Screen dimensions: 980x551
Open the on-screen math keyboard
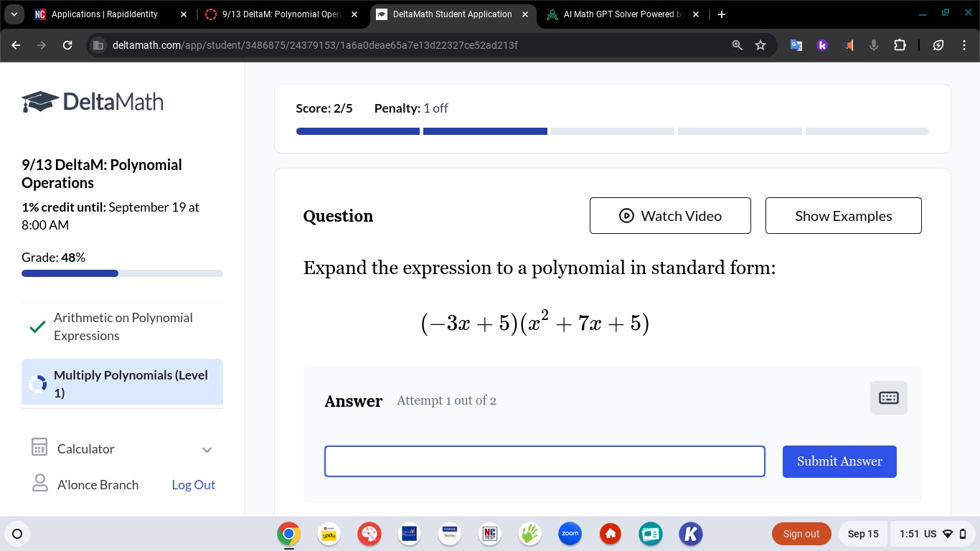tap(888, 397)
